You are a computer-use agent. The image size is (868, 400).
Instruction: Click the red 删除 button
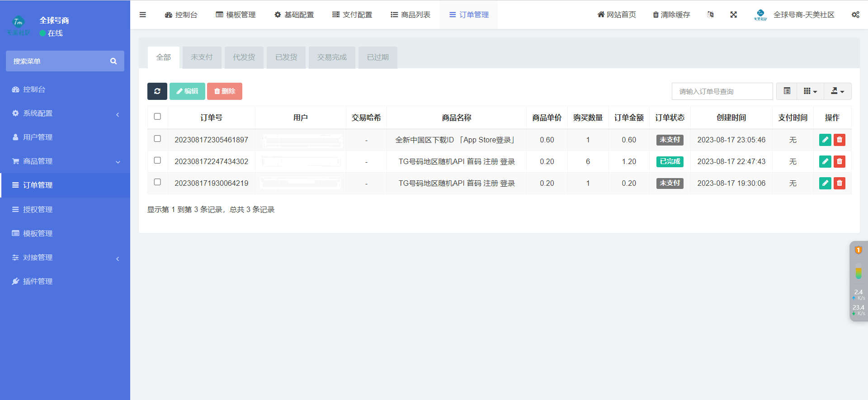click(225, 91)
